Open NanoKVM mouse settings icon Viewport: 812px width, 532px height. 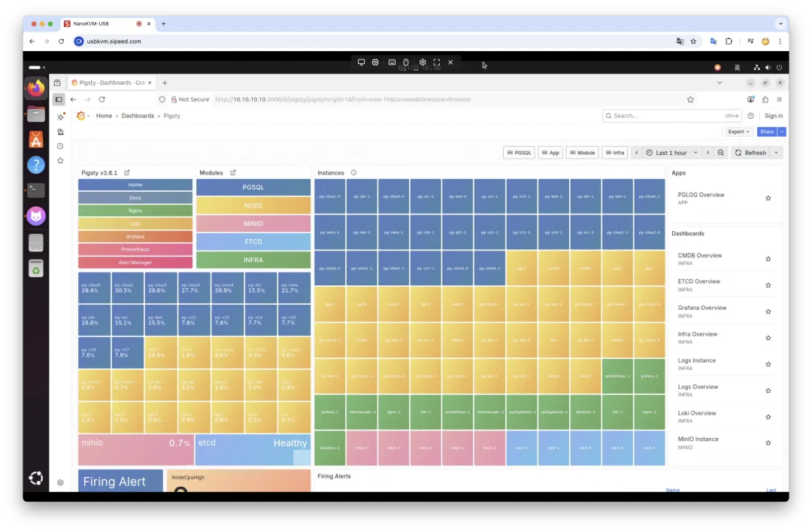pos(406,62)
